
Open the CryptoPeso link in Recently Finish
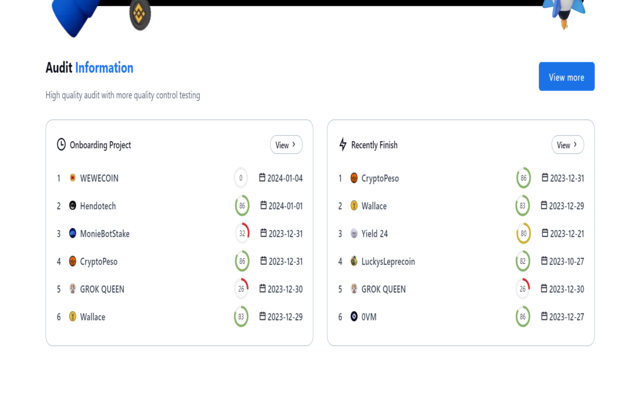tap(380, 178)
